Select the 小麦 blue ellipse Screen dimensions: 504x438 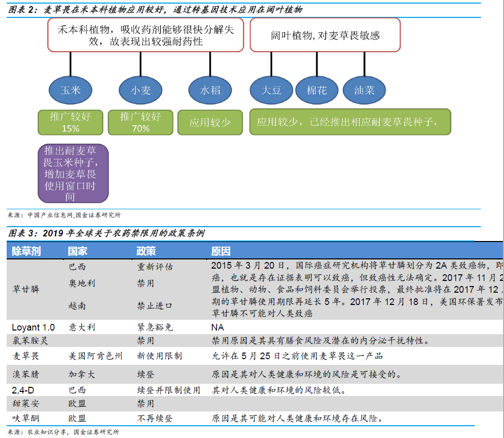tap(140, 91)
